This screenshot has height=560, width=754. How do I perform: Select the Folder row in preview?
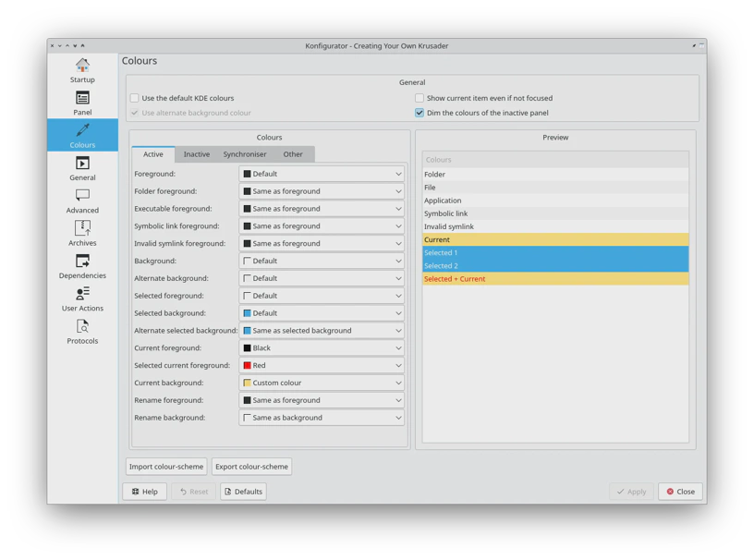pyautogui.click(x=555, y=174)
